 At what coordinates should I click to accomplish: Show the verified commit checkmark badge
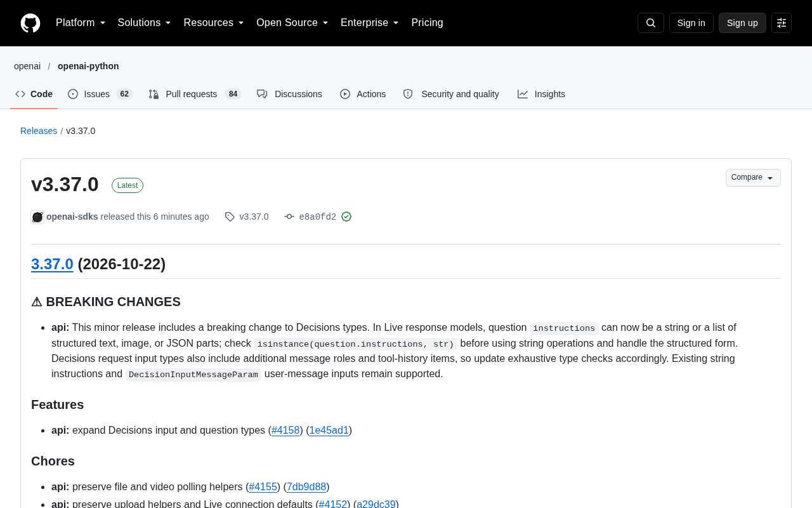click(346, 217)
